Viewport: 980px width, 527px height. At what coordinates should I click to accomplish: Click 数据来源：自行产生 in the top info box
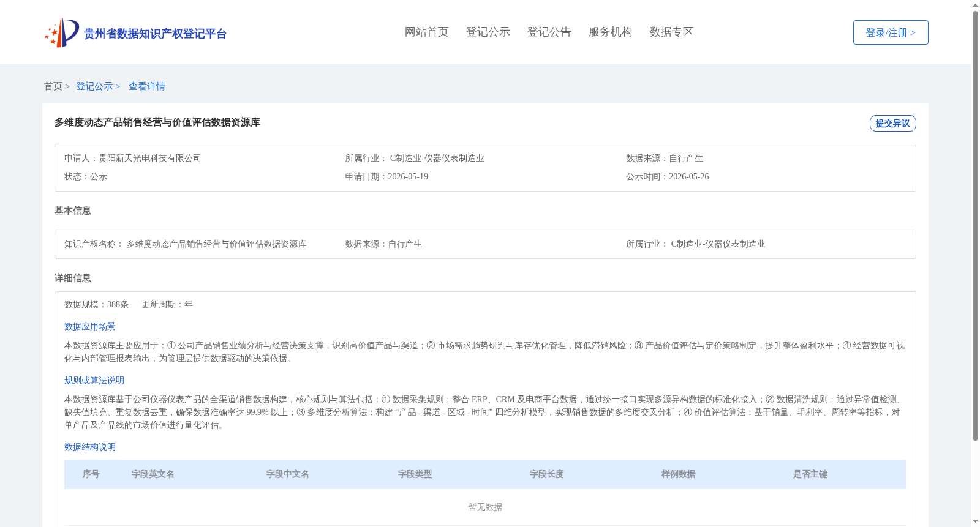(x=665, y=158)
